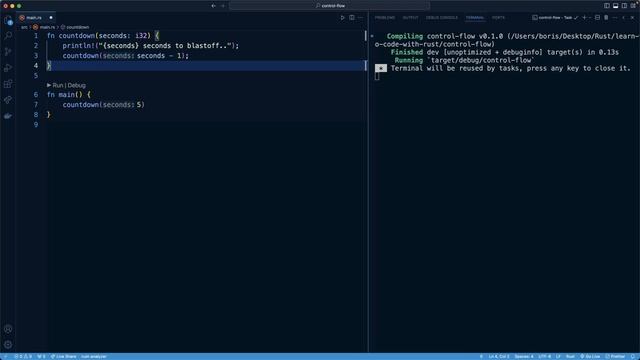
Task: Click the println! macro on line 2
Action: click(x=78, y=46)
